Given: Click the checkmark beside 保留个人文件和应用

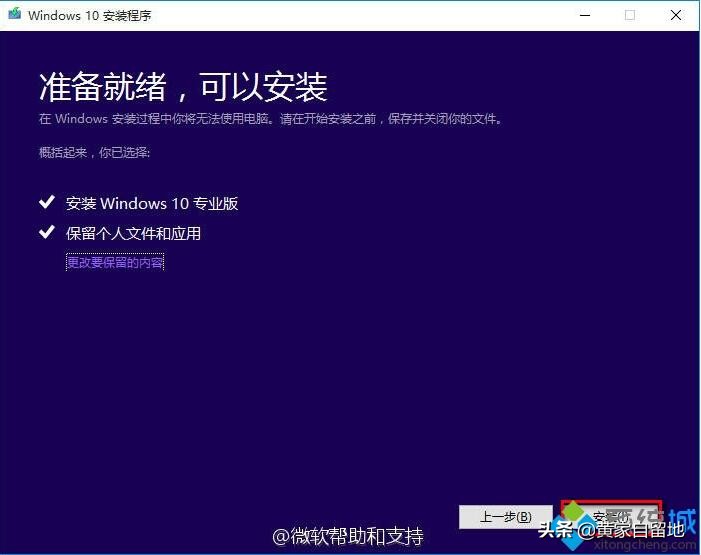Looking at the screenshot, I should [47, 232].
